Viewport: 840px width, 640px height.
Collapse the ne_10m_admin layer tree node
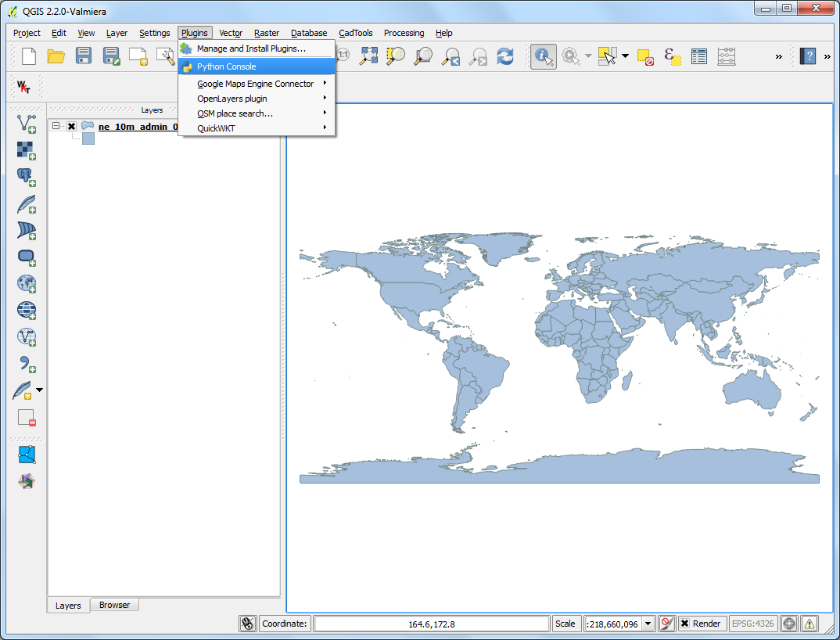56,126
